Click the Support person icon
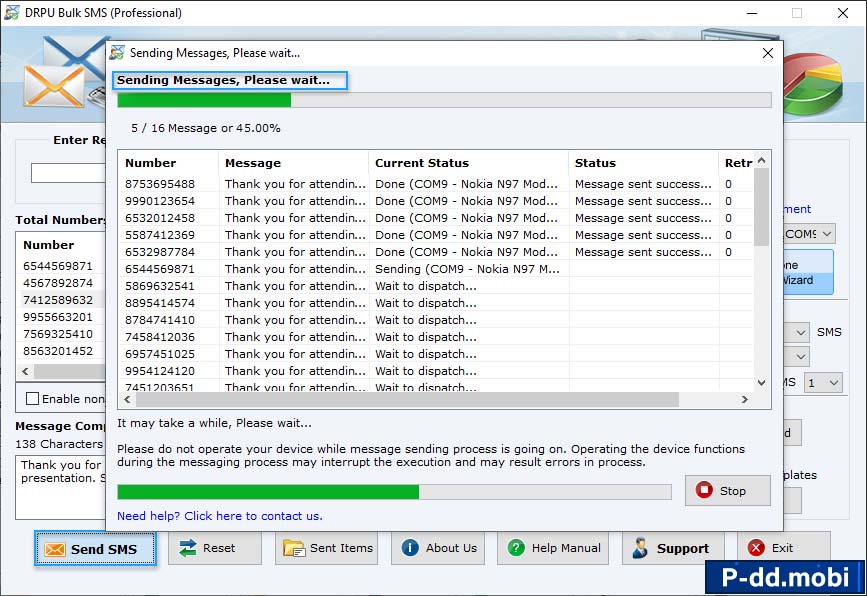The width and height of the screenshot is (867, 596). (x=640, y=548)
